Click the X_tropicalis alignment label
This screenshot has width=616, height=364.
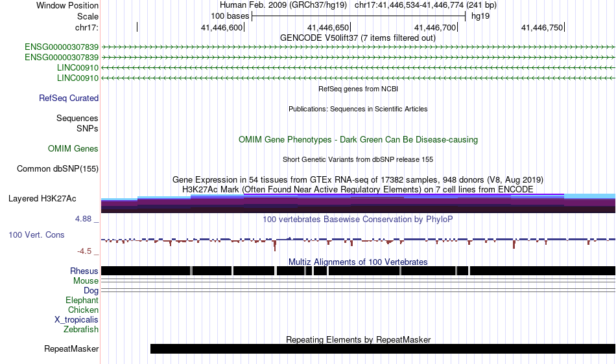pos(77,320)
